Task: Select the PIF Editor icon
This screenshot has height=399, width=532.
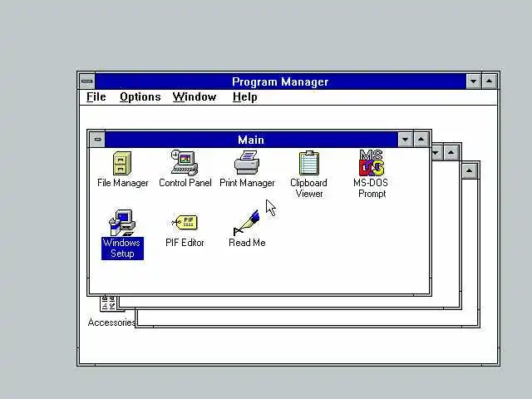Action: pos(185,223)
